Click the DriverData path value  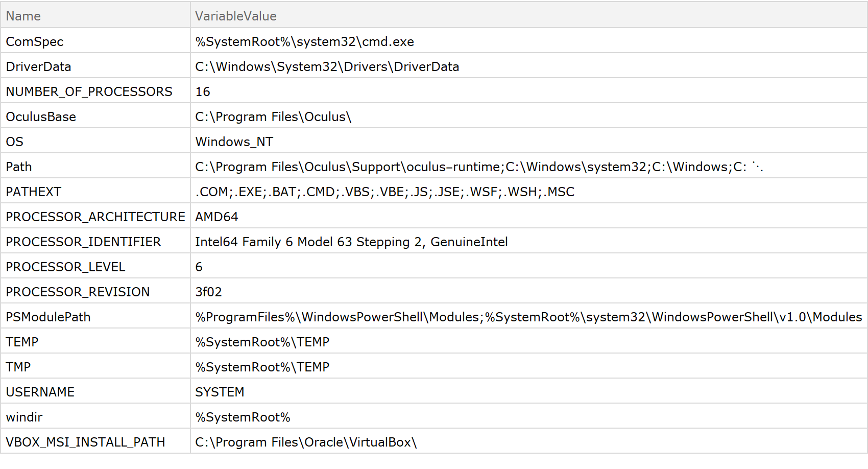point(327,66)
